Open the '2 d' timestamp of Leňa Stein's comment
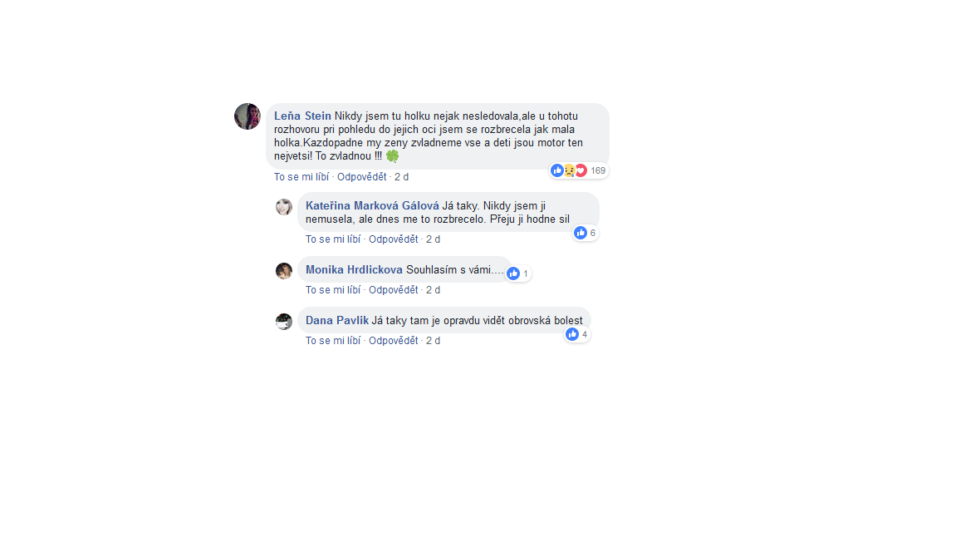Image resolution: width=980 pixels, height=537 pixels. coord(401,177)
